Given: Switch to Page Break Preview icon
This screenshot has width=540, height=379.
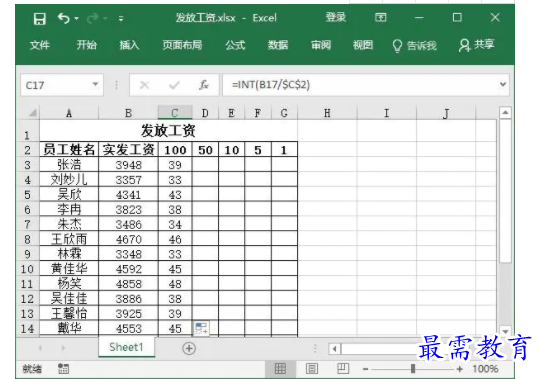Looking at the screenshot, I should 343,368.
